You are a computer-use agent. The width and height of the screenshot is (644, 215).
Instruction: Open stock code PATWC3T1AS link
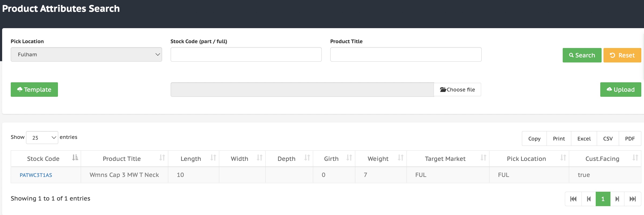[36, 175]
